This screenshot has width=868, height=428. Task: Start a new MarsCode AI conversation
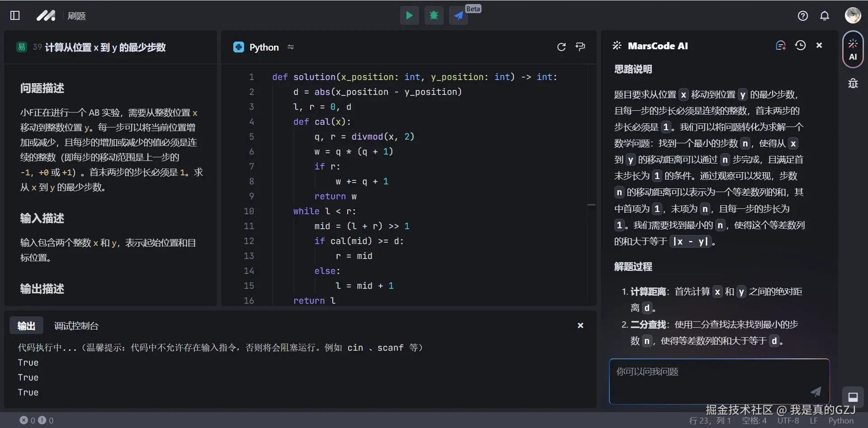[780, 45]
